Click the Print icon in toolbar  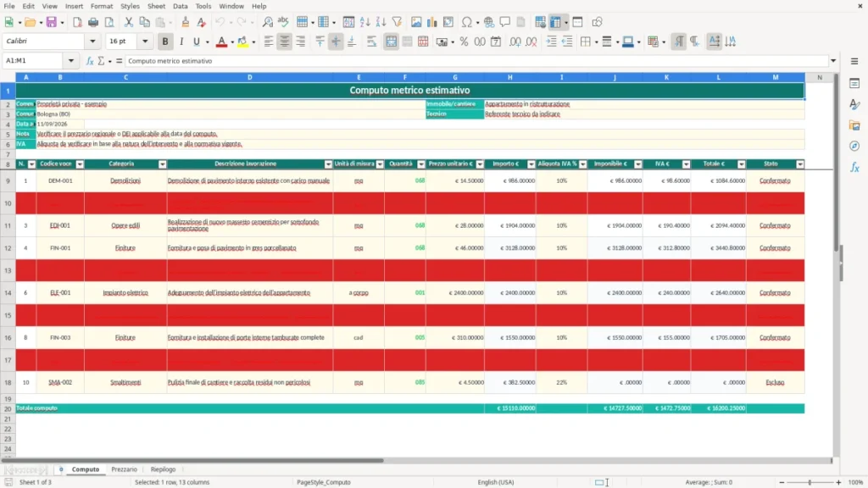[93, 22]
